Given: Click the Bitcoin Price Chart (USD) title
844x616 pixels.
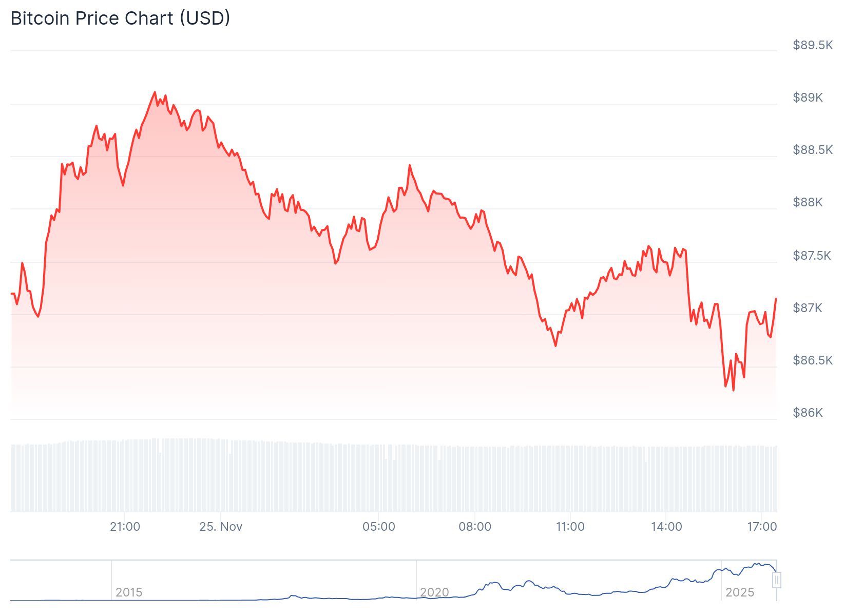Looking at the screenshot, I should (120, 18).
